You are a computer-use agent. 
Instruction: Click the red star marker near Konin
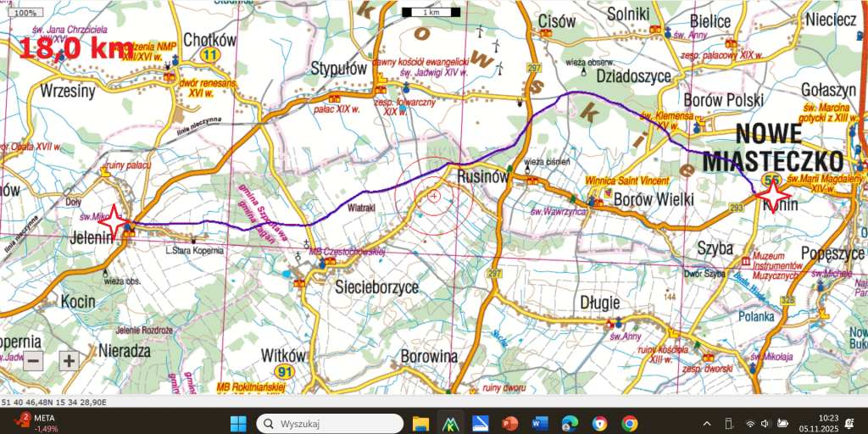773,195
